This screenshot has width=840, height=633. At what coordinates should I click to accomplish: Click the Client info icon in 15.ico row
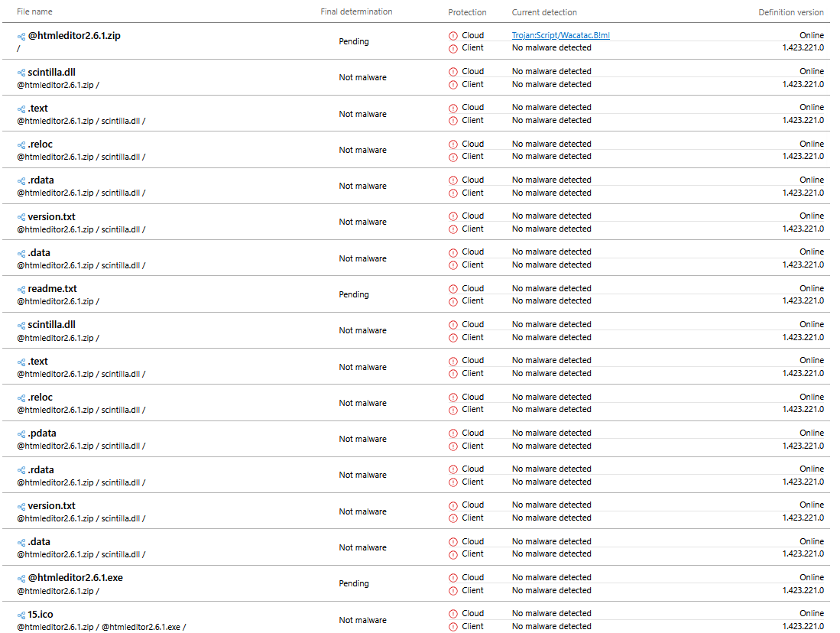[x=453, y=627]
